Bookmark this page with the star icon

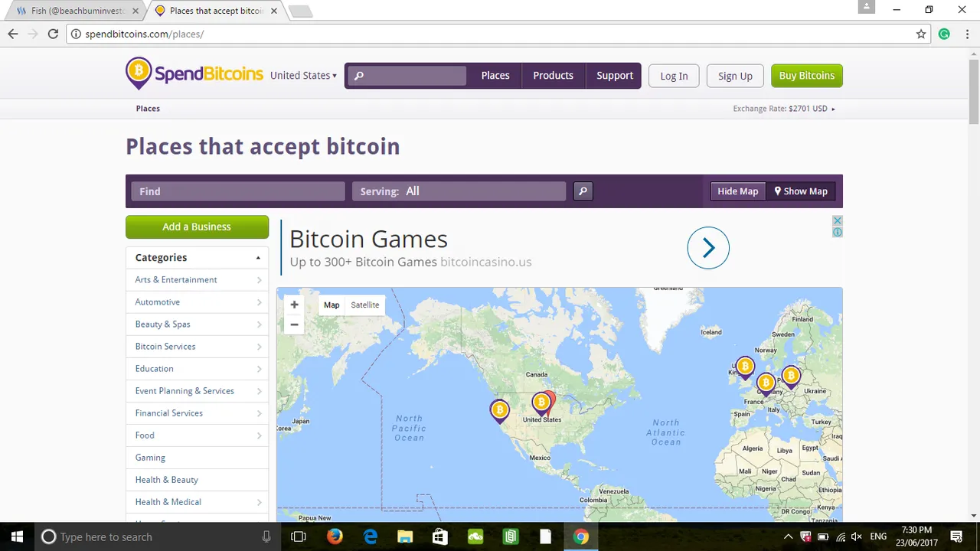pos(921,34)
